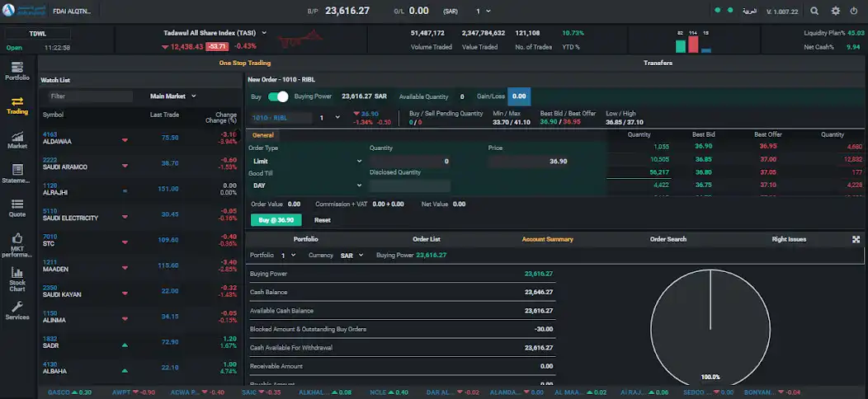Click the Last Trade column header
868x399 pixels.
point(164,115)
